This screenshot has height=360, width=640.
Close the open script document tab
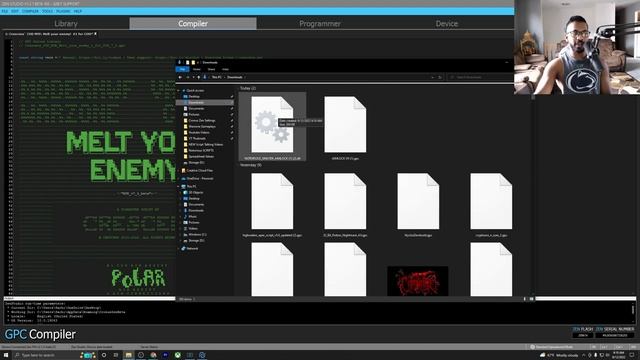(96, 34)
